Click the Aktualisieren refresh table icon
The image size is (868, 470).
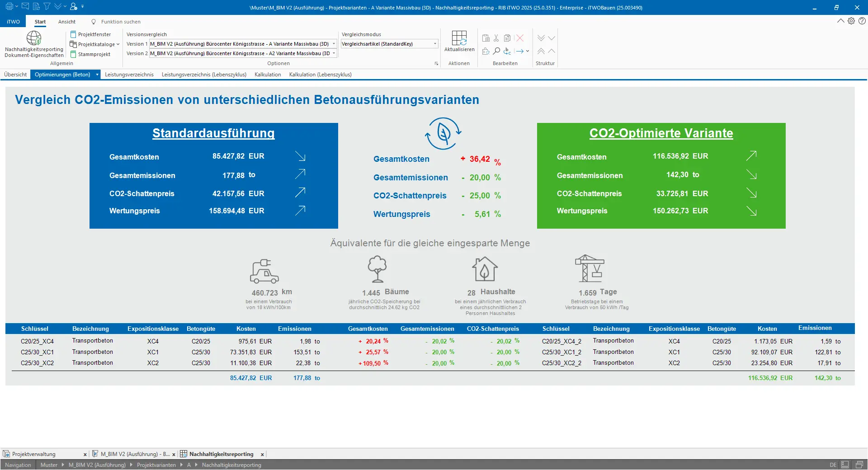pos(459,38)
